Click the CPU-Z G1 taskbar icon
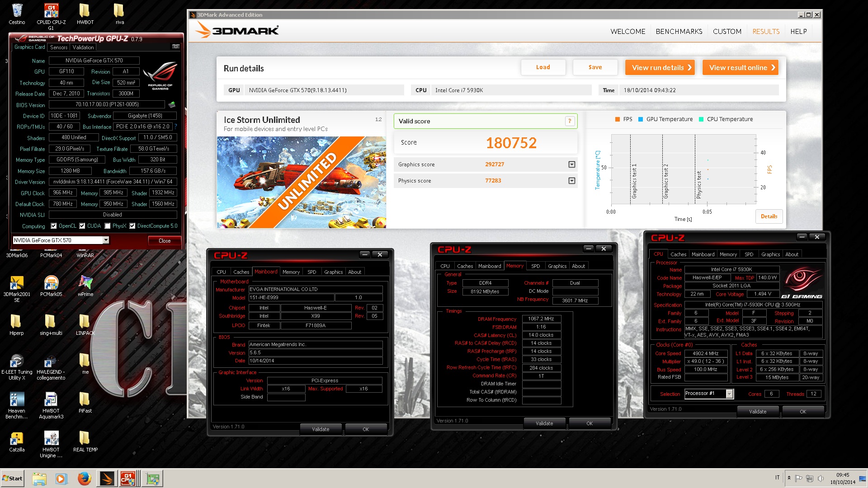This screenshot has width=868, height=488. (x=128, y=479)
